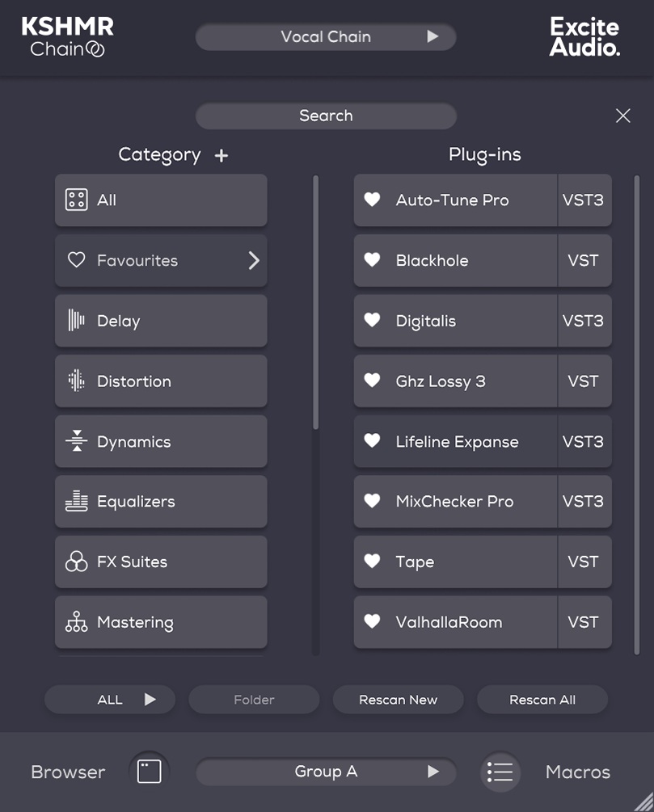The width and height of the screenshot is (654, 812).
Task: Select the Distortion category icon
Action: (77, 381)
